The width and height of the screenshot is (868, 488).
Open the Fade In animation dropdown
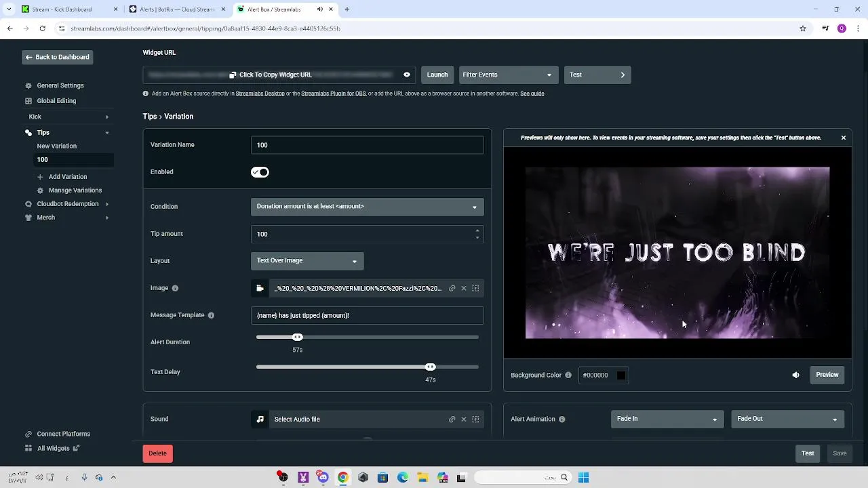[667, 419]
